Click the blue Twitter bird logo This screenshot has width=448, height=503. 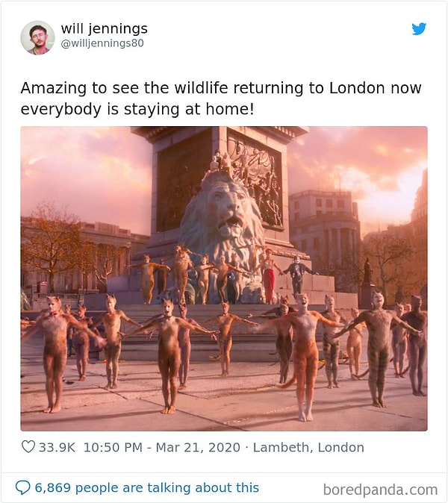[x=419, y=29]
